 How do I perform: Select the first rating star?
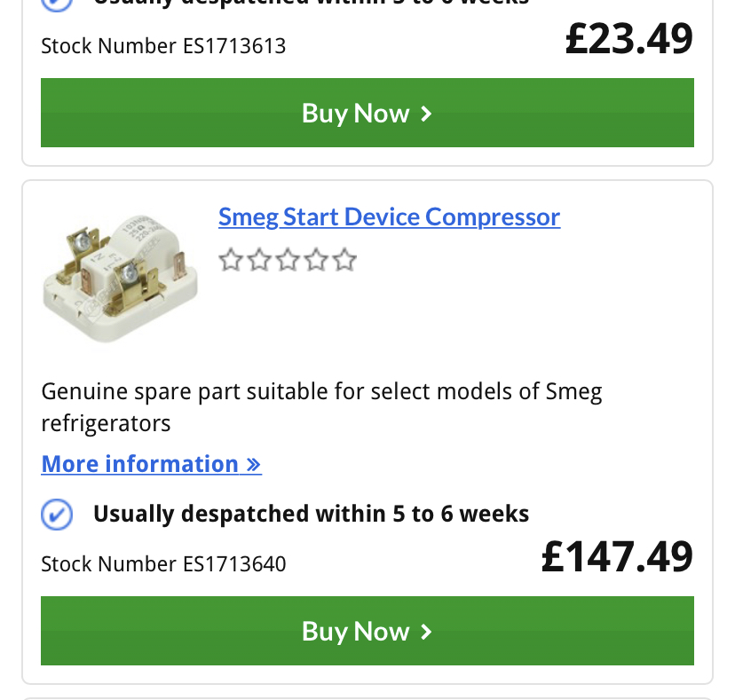230,261
